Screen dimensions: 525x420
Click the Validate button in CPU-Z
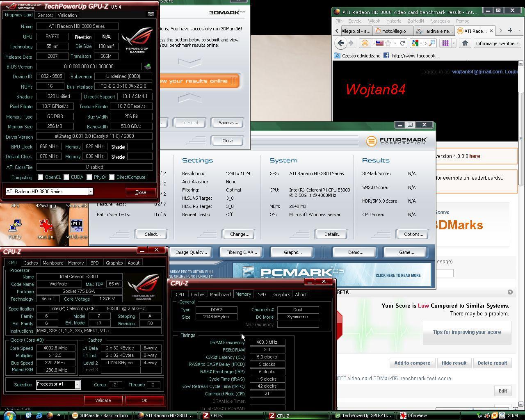click(103, 400)
